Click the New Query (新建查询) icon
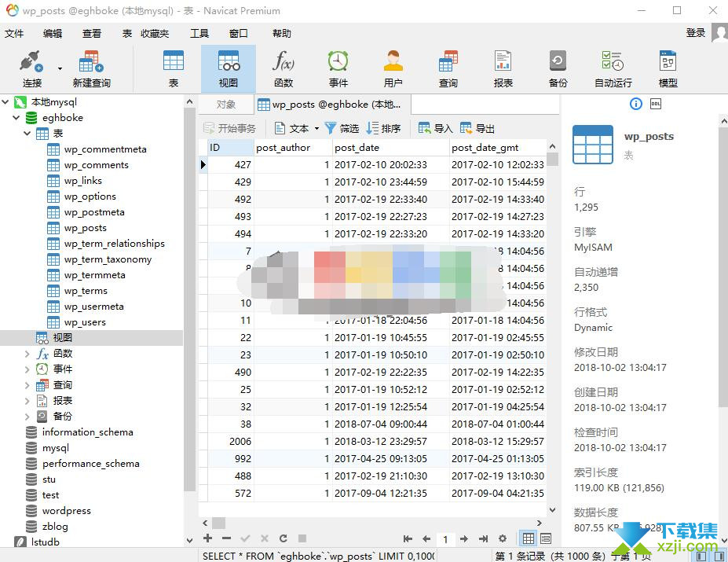Viewport: 728px width, 562px height. pos(91,68)
